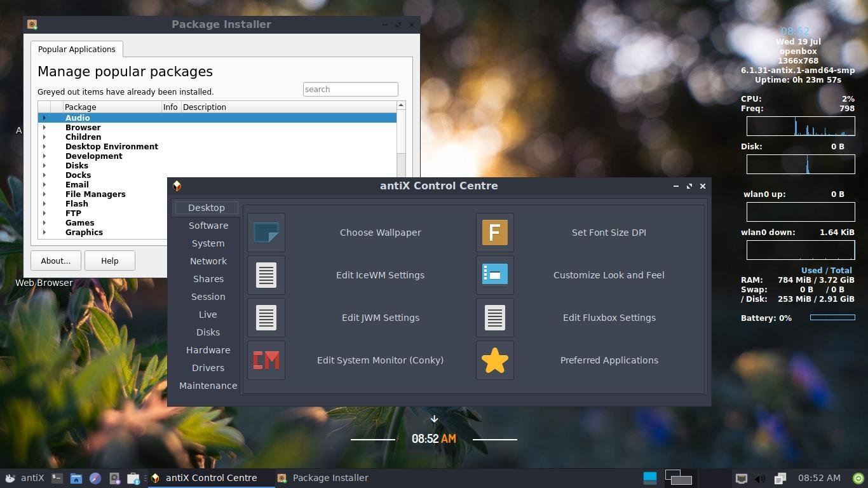Click the Description column header

[288, 107]
